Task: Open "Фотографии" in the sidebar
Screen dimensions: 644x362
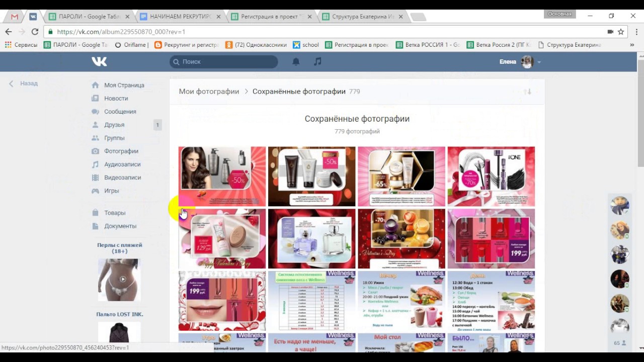Action: 121,151
